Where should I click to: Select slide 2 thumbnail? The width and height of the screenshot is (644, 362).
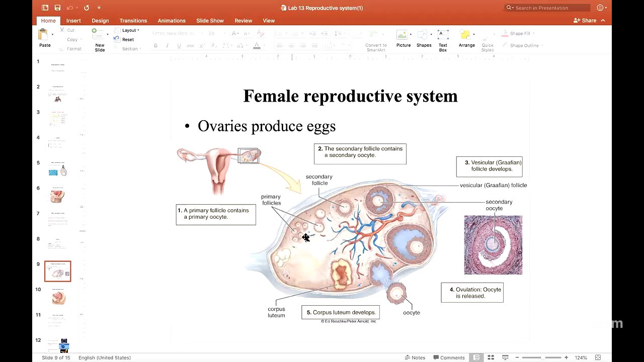click(x=58, y=94)
